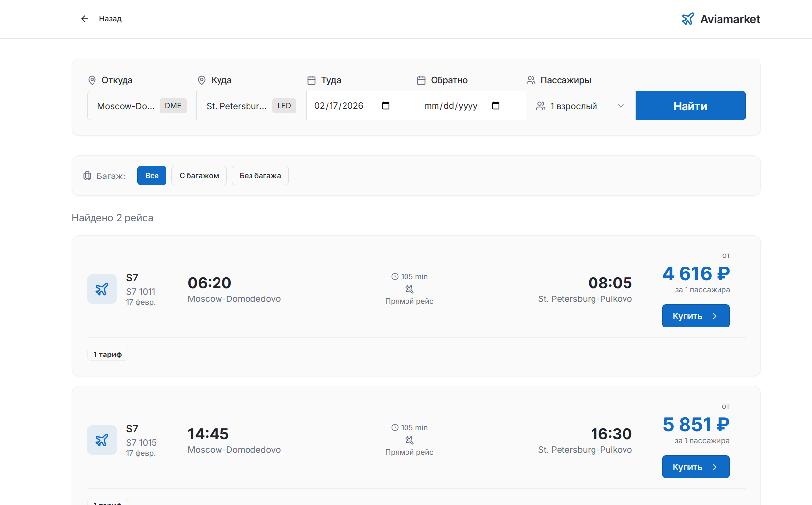Click the direct-flight plane icon on the 14:45 flight
812x505 pixels.
[x=409, y=440]
